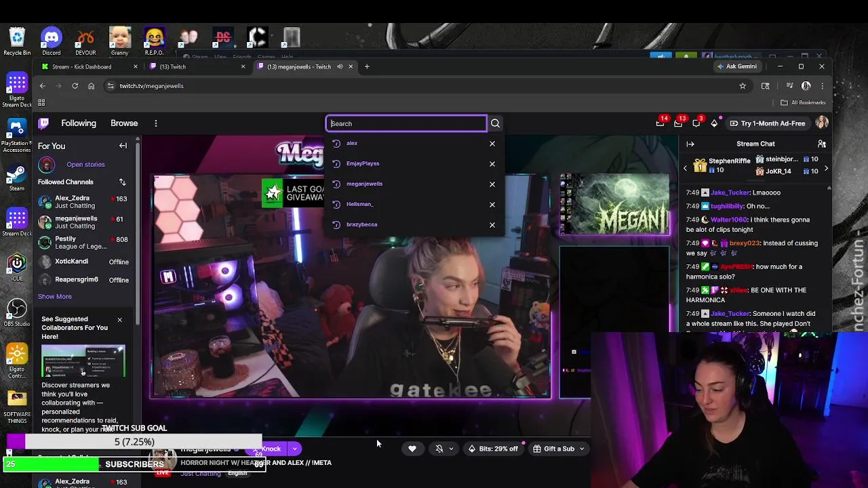This screenshot has height=488, width=868.
Task: Open Recycle Bin on desktop
Action: click(17, 41)
